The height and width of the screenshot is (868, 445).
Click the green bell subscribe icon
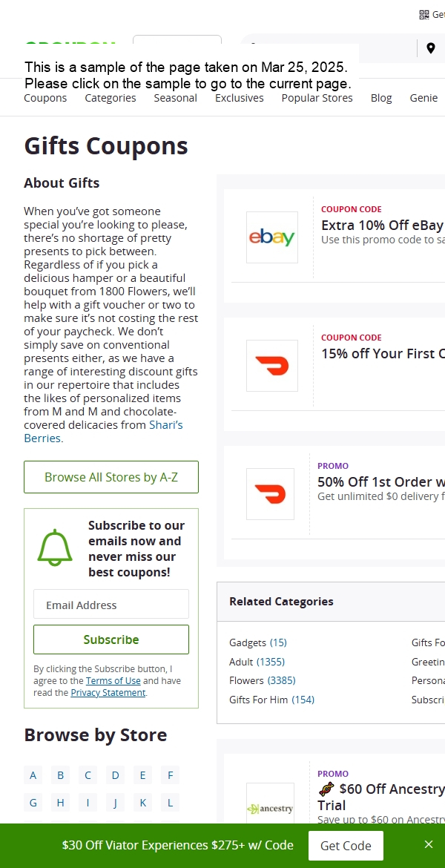pyautogui.click(x=55, y=548)
